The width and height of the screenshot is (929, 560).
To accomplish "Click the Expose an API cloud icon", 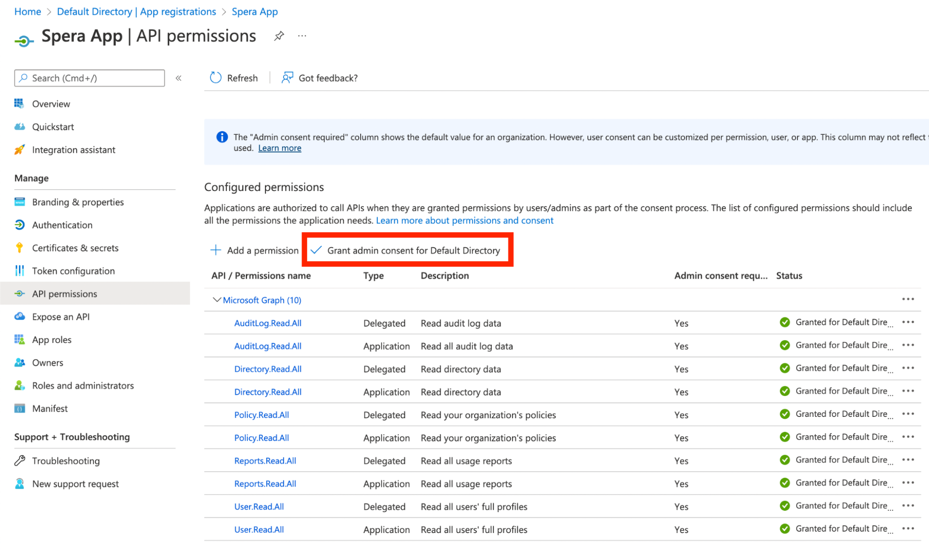I will click(x=20, y=316).
